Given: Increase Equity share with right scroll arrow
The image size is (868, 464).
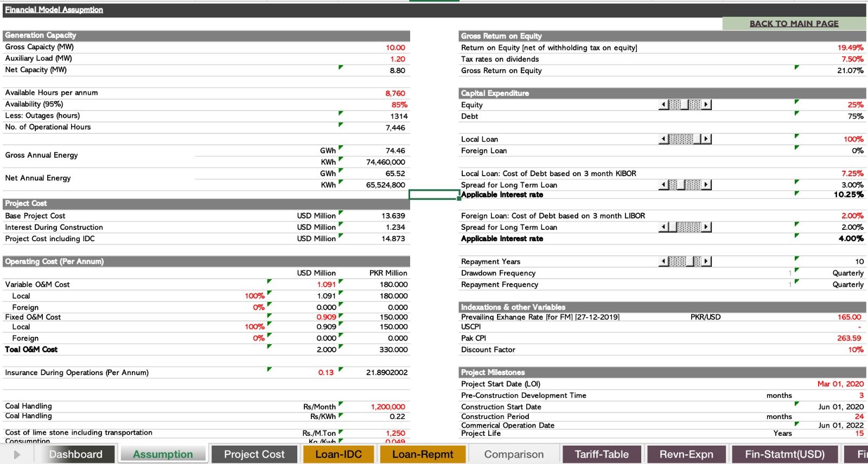Looking at the screenshot, I should coord(706,105).
